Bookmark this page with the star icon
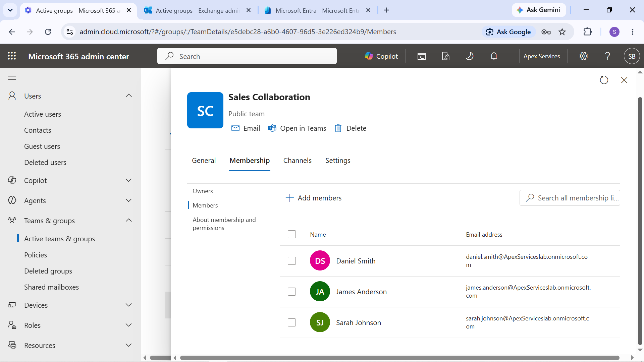Screen dimensions: 644x362 click(x=562, y=32)
